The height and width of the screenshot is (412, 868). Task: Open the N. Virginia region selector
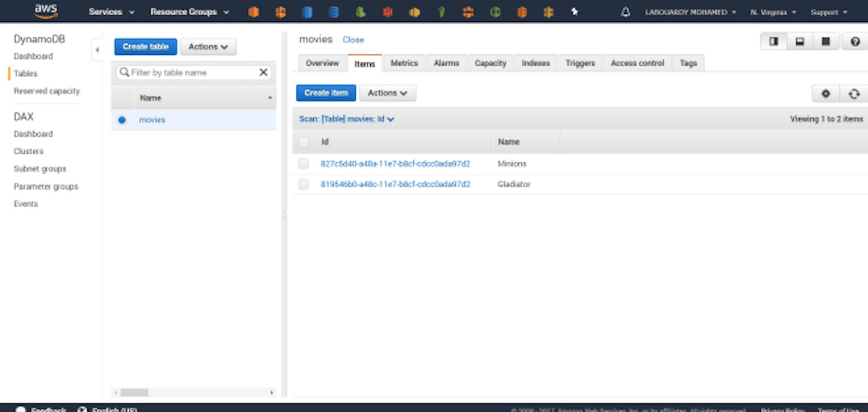click(773, 12)
